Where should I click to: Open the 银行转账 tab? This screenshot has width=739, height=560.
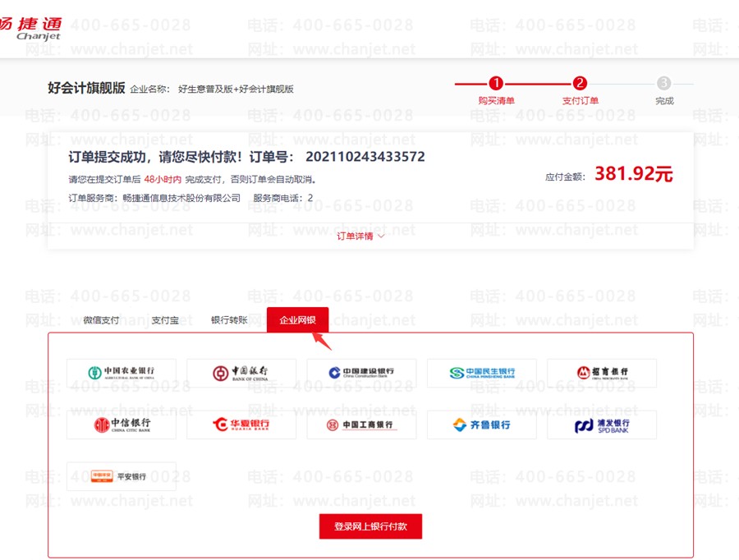[x=229, y=320]
